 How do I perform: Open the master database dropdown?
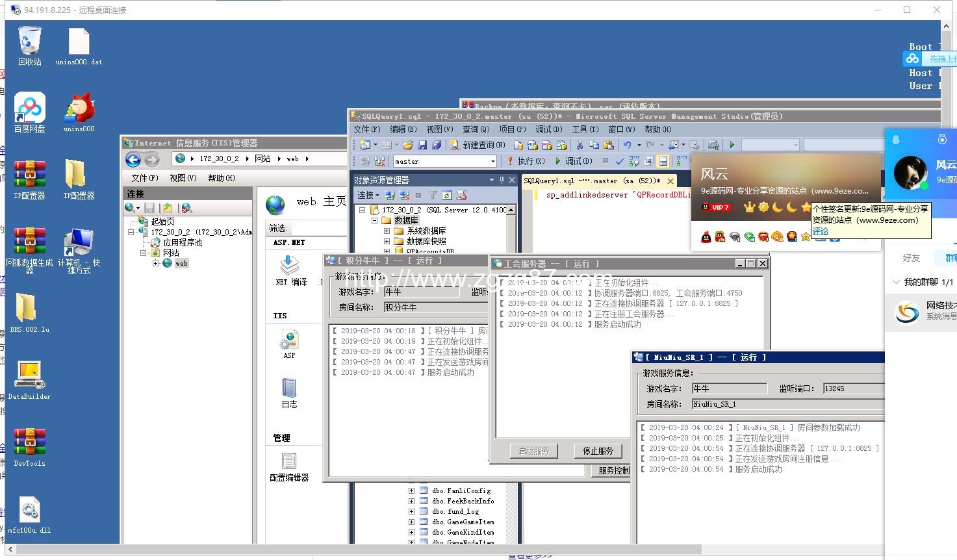coord(493,161)
